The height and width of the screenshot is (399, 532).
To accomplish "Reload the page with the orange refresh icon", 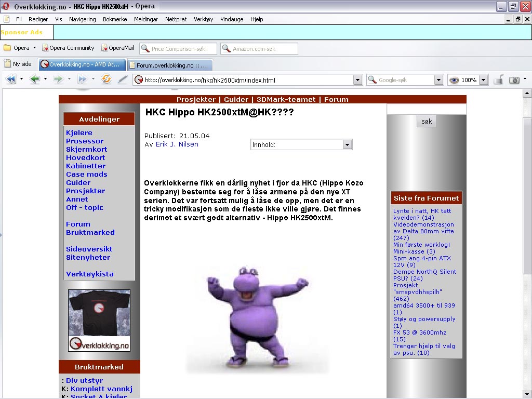I will point(106,79).
